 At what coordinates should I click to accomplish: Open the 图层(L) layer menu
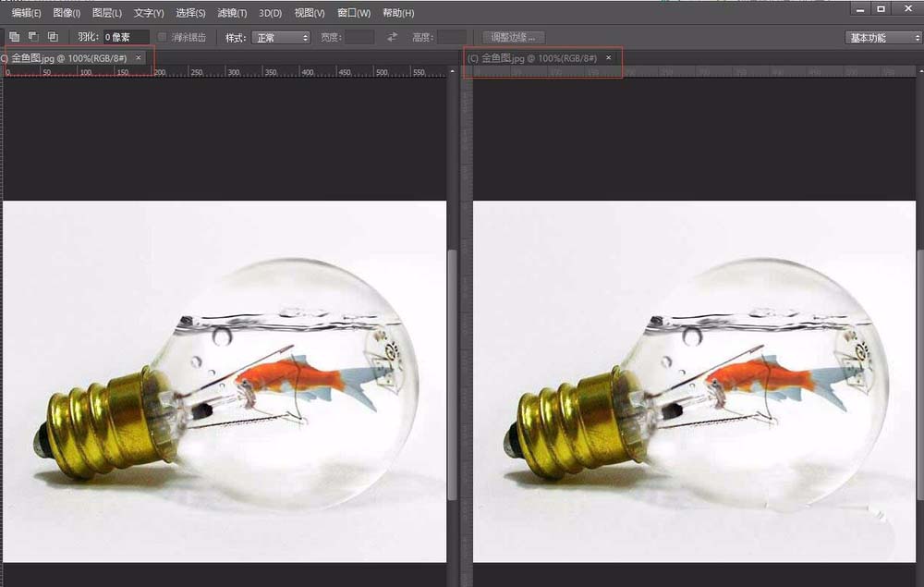pos(107,13)
